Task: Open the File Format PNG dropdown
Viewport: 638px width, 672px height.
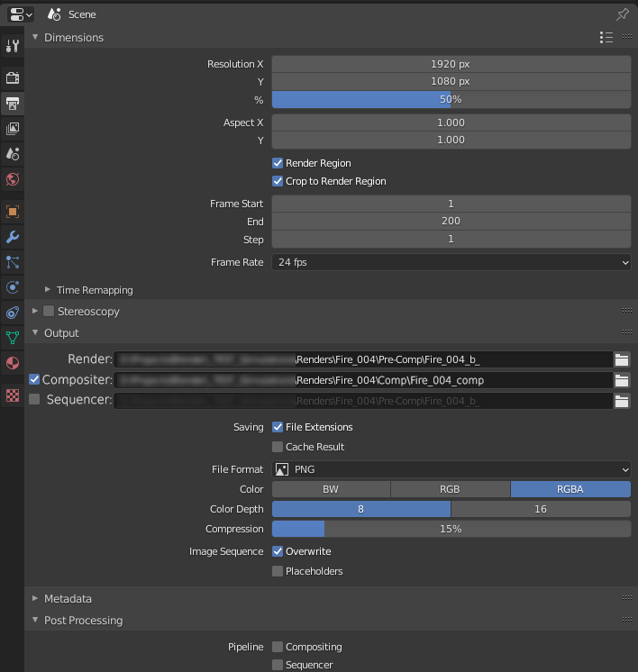Action: pos(451,469)
